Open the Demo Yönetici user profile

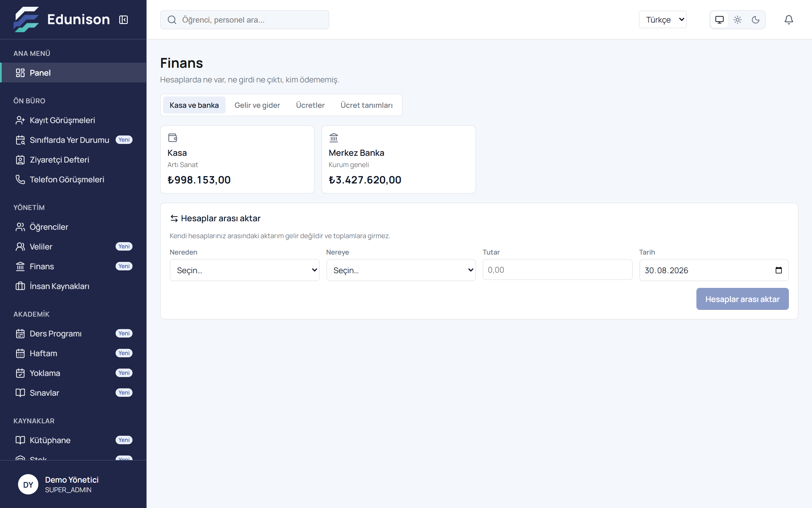click(73, 485)
